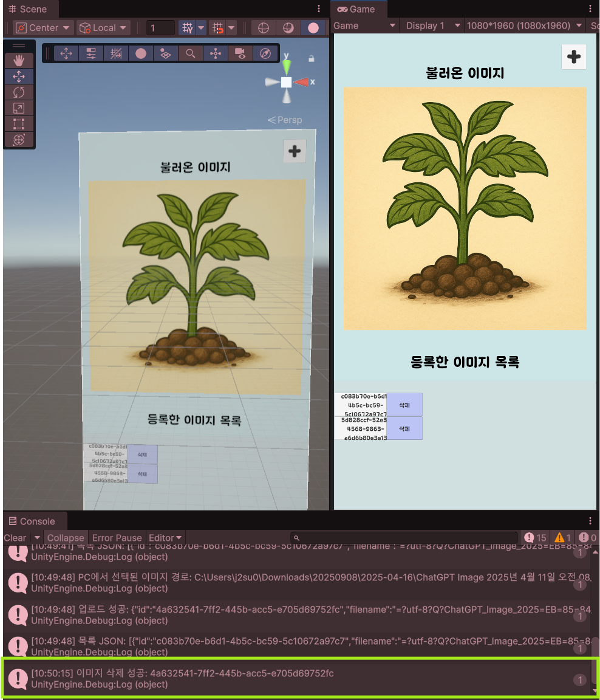Select the 이미지 삭제 성공 log entry
This screenshot has height=700, width=600.
(296, 678)
